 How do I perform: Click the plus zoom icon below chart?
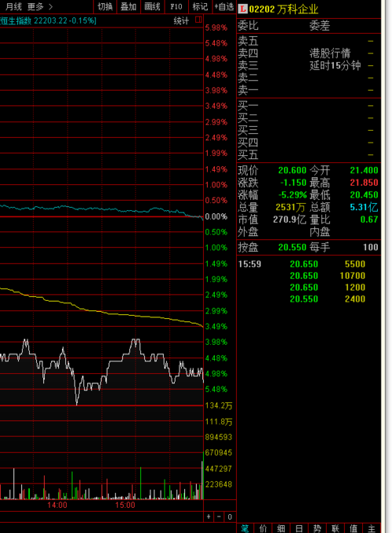click(x=209, y=517)
